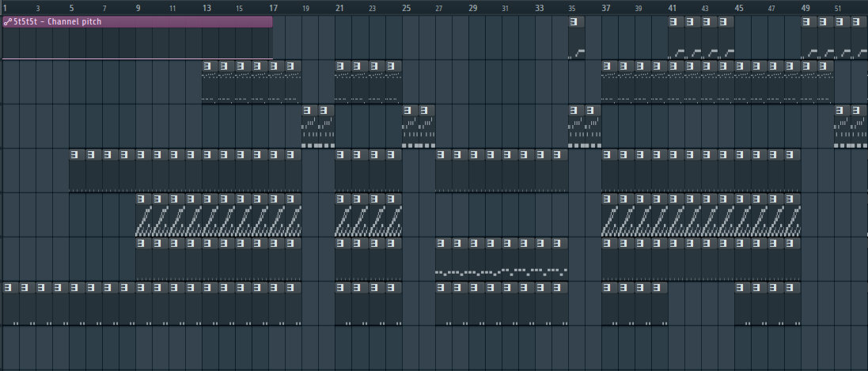This screenshot has height=371, width=868.
Task: Open the clip icon at bar 21, second track
Action: tap(340, 66)
